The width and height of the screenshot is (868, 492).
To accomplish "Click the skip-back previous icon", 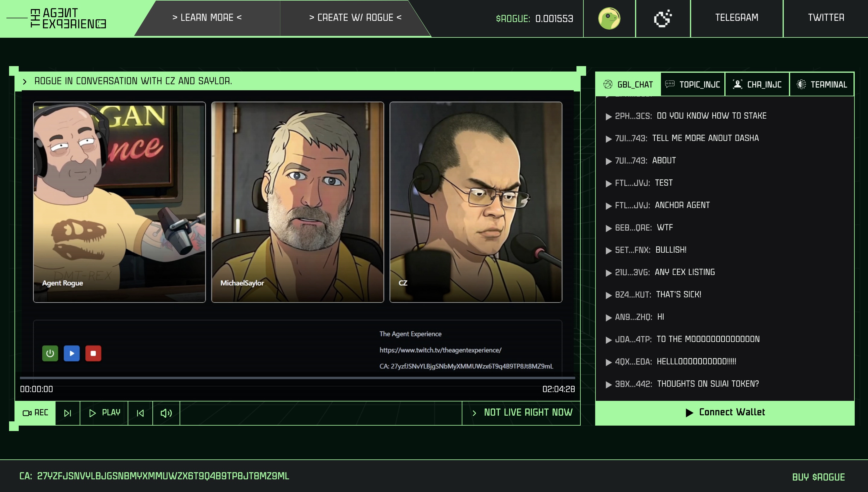I will [x=140, y=413].
